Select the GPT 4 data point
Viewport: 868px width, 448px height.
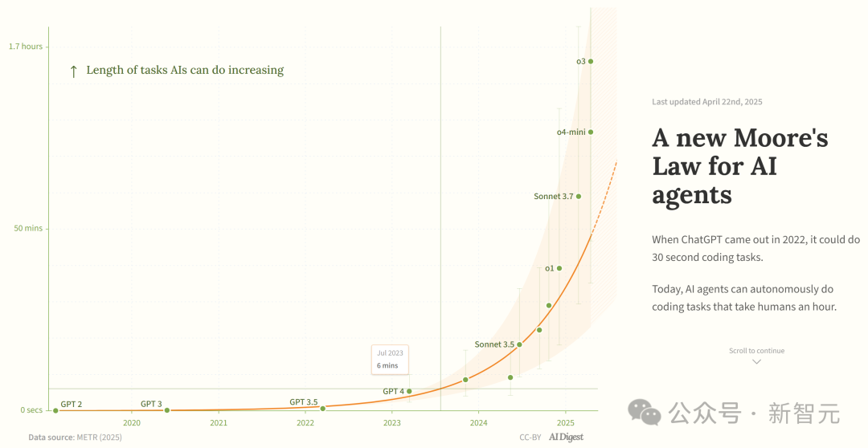tap(409, 391)
